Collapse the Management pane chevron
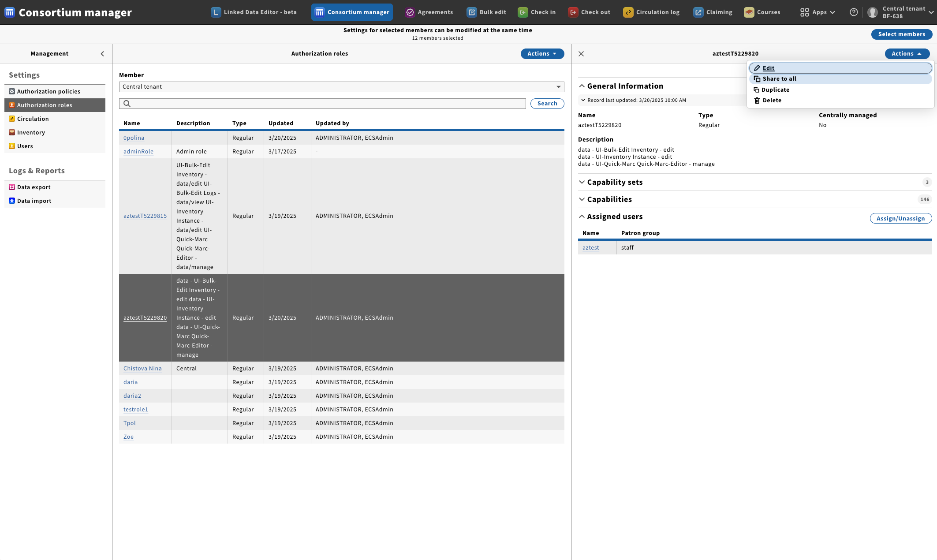Viewport: 937px width, 560px height. [102, 54]
